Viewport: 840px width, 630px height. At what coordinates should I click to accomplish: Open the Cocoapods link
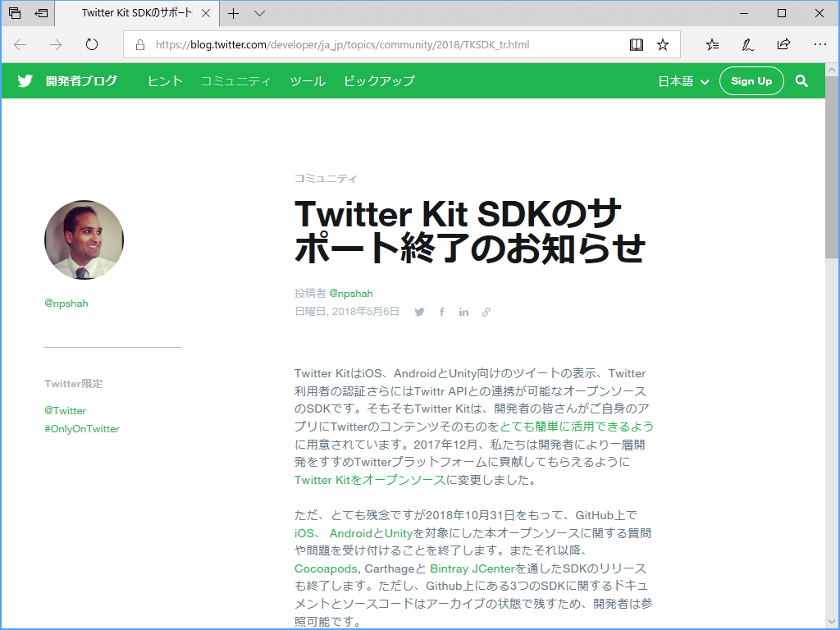326,568
